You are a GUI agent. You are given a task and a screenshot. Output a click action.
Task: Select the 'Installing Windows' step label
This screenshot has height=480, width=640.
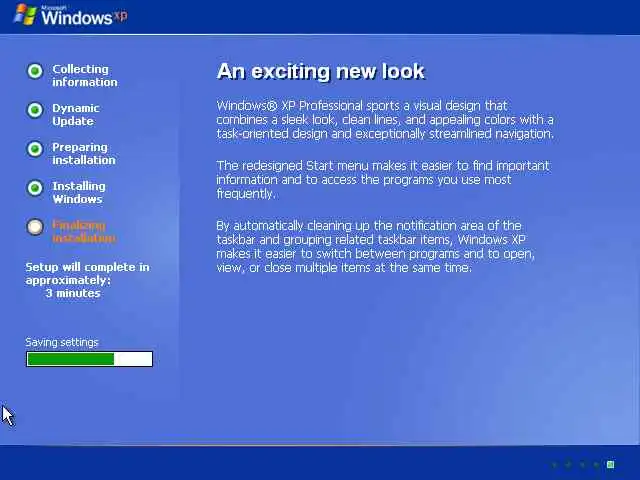click(79, 192)
